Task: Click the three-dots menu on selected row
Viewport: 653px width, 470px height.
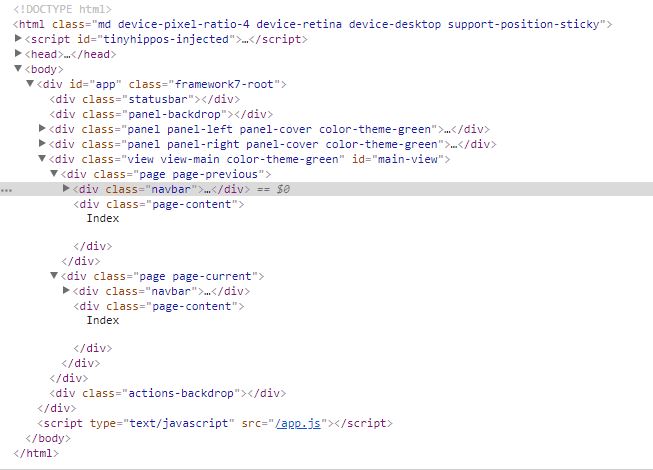Action: pyautogui.click(x=6, y=190)
